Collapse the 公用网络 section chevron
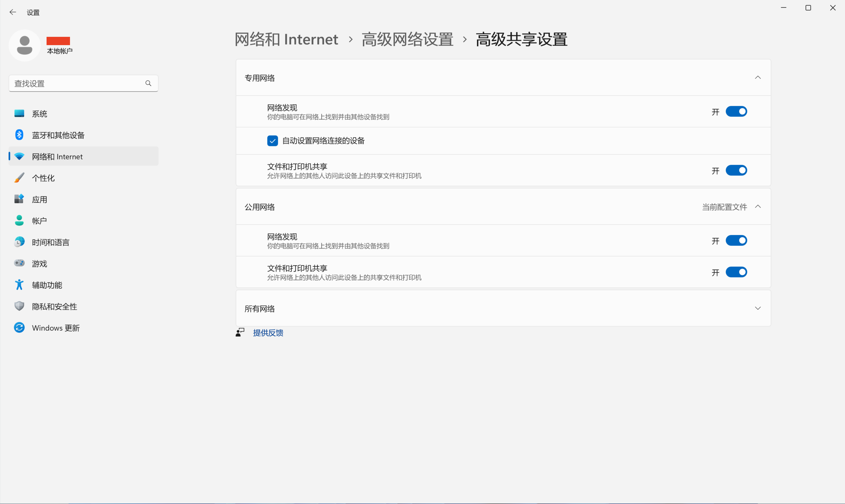The image size is (845, 504). 758,206
